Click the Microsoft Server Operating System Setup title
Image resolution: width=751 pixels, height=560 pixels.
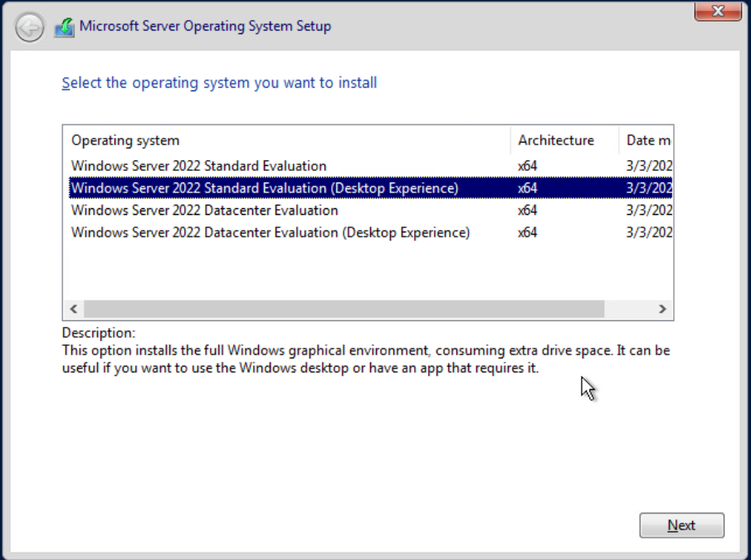coord(205,27)
